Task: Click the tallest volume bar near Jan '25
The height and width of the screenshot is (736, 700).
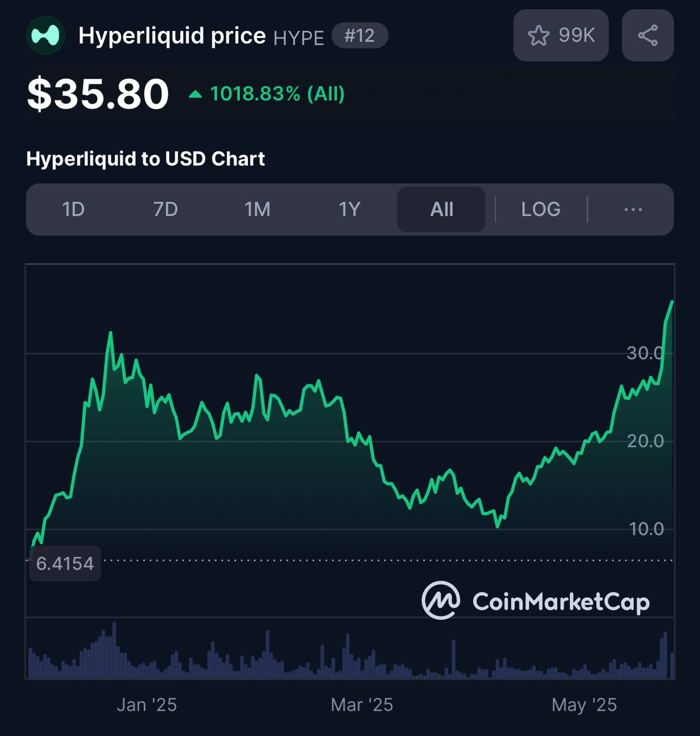Action: click(x=114, y=650)
